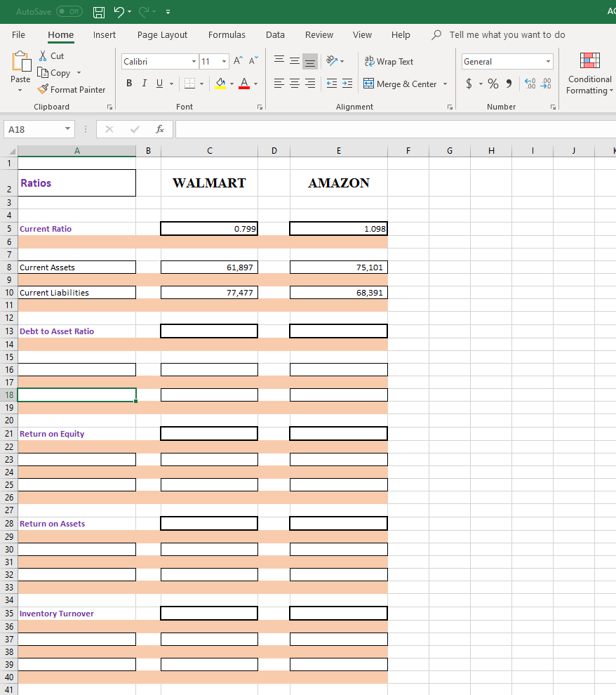The image size is (616, 695).
Task: Click the Copy command
Action: click(x=54, y=73)
